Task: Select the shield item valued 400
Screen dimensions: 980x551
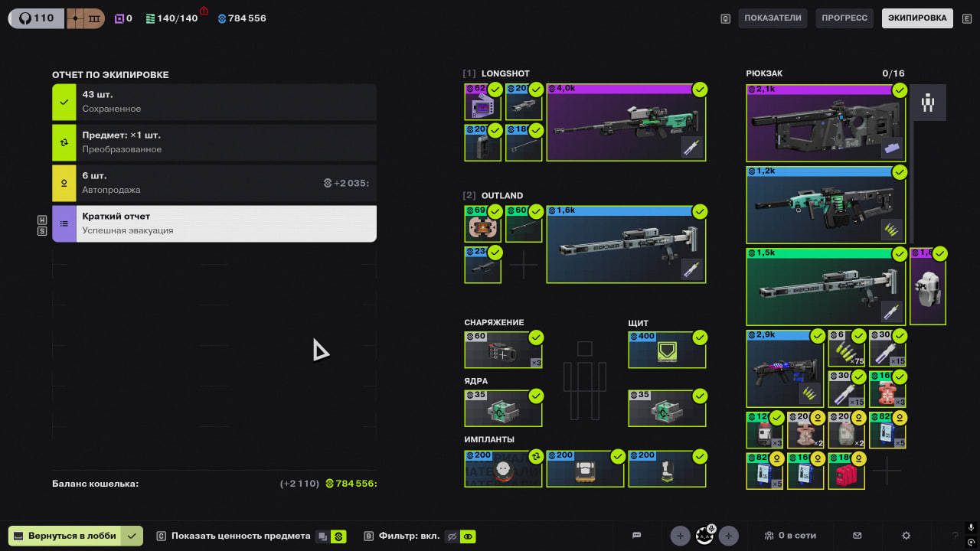Action: click(667, 350)
